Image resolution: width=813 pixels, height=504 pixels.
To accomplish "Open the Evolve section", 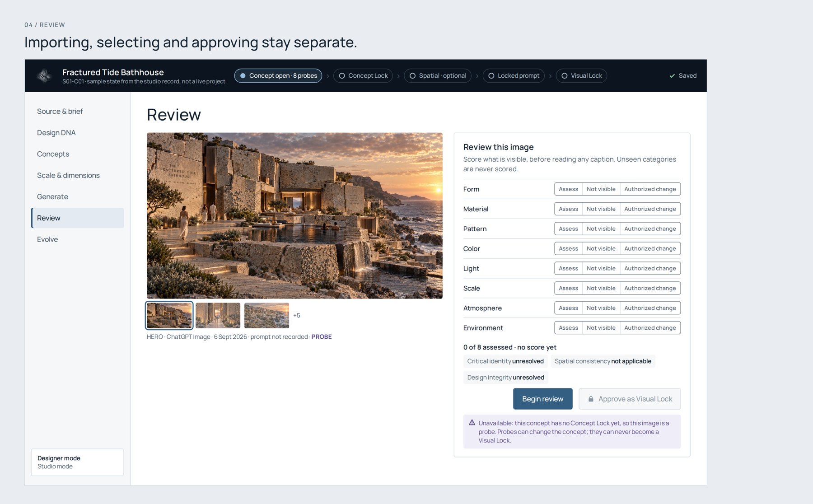I will [77, 239].
